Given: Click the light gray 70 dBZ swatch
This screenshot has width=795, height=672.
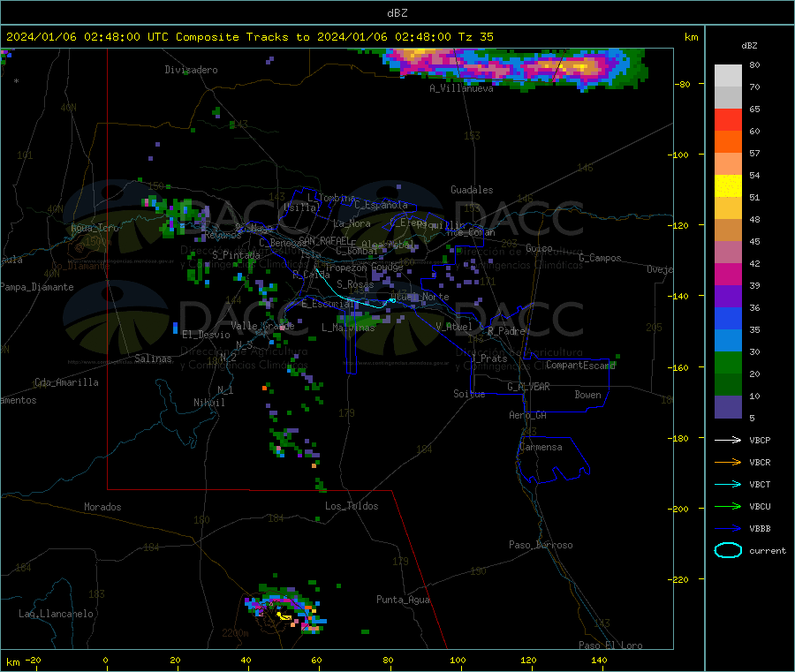Looking at the screenshot, I should [x=728, y=76].
